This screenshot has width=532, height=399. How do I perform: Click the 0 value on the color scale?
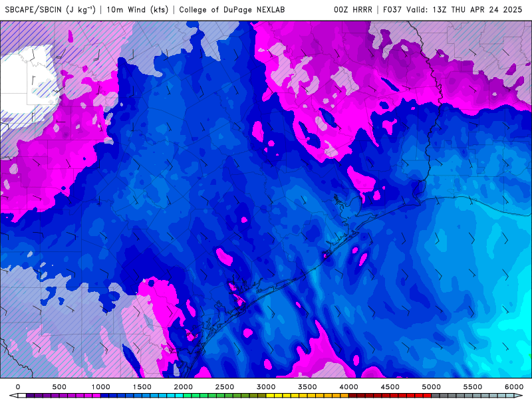tap(18, 387)
